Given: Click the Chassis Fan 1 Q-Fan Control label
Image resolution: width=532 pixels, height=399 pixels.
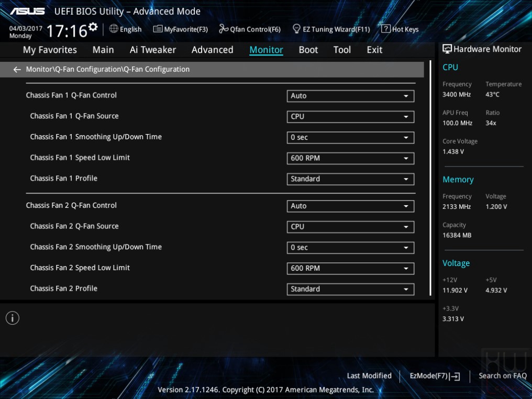Looking at the screenshot, I should pos(71,95).
